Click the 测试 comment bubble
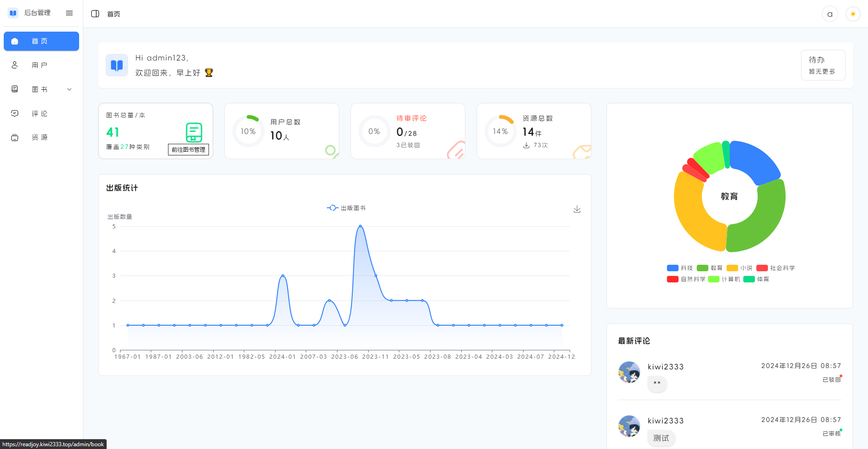The height and width of the screenshot is (449, 868). [661, 438]
